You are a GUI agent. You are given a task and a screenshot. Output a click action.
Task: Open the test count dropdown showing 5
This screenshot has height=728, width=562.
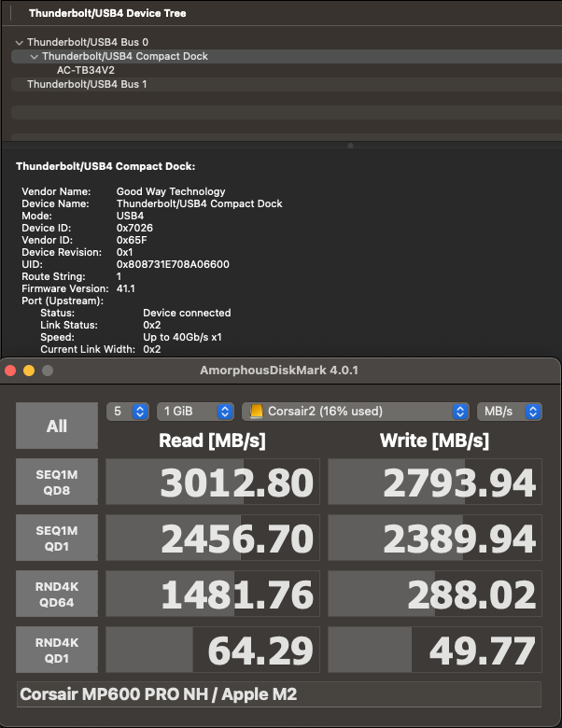[x=128, y=412]
